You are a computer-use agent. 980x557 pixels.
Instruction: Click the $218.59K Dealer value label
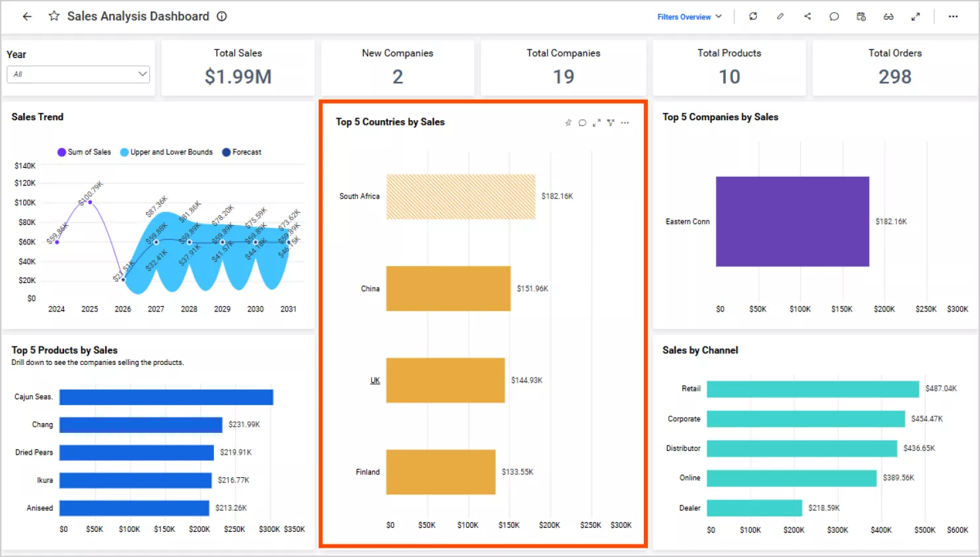click(x=824, y=508)
